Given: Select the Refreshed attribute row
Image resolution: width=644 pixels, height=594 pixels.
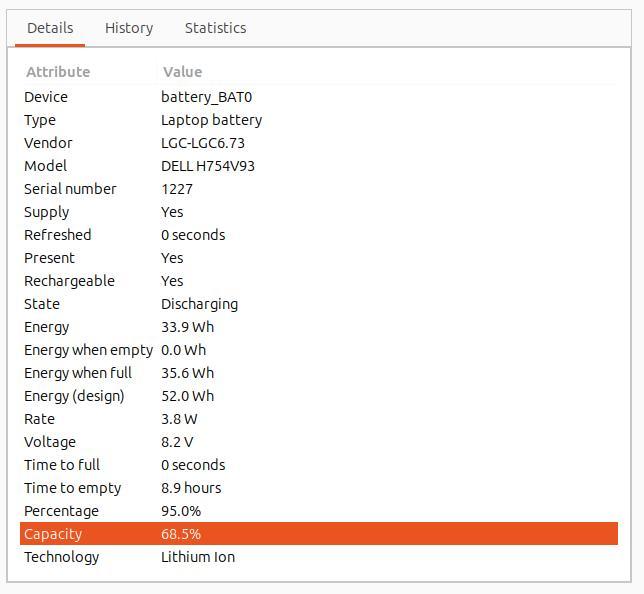Looking at the screenshot, I should click(x=319, y=235).
